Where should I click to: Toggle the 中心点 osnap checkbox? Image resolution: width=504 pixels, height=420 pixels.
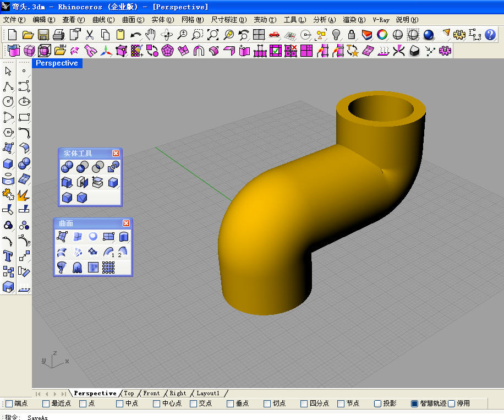[x=157, y=403]
